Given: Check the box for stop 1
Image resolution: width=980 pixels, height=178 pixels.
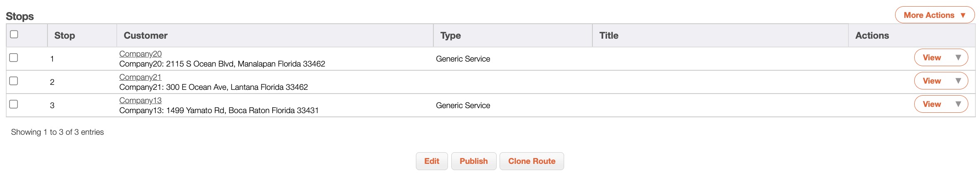Looking at the screenshot, I should pyautogui.click(x=14, y=58).
